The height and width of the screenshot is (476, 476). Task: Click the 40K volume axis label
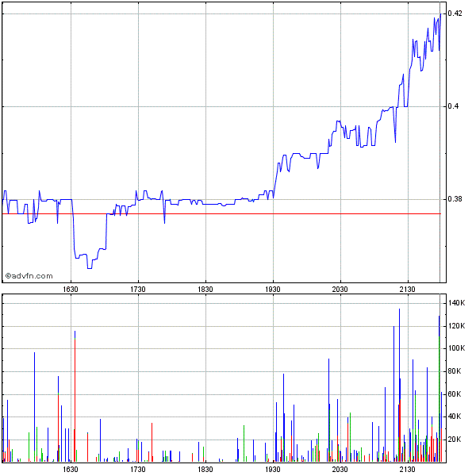[x=455, y=416]
